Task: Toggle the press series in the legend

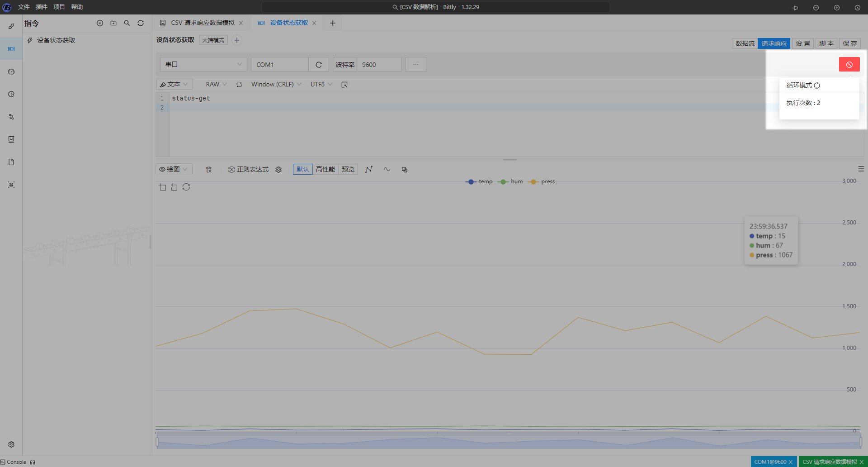Action: [542, 181]
